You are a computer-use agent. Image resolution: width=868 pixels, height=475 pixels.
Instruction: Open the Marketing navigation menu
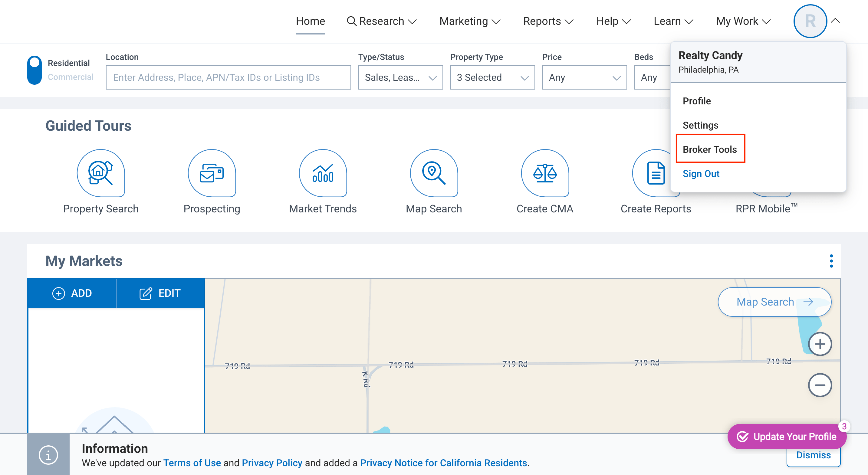(x=469, y=21)
